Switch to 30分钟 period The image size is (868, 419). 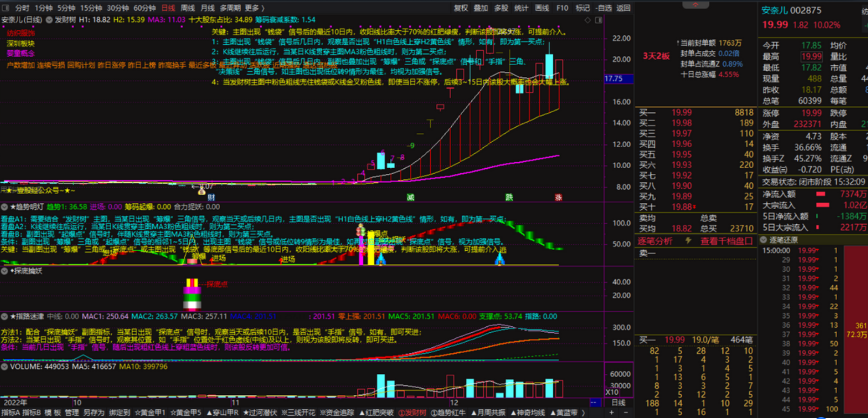(x=117, y=8)
